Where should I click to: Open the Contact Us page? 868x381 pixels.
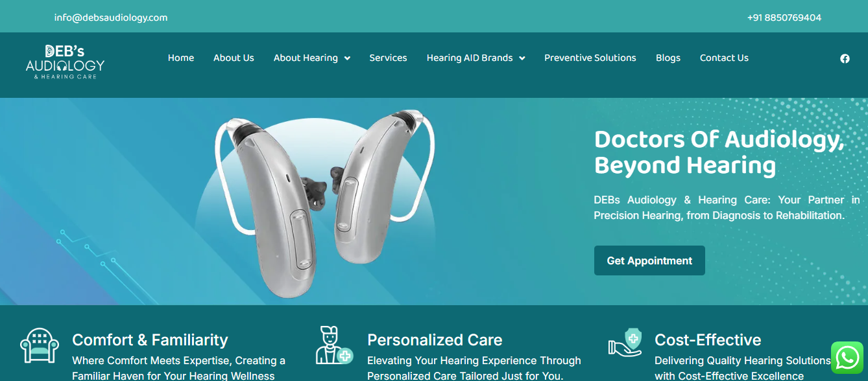(724, 58)
